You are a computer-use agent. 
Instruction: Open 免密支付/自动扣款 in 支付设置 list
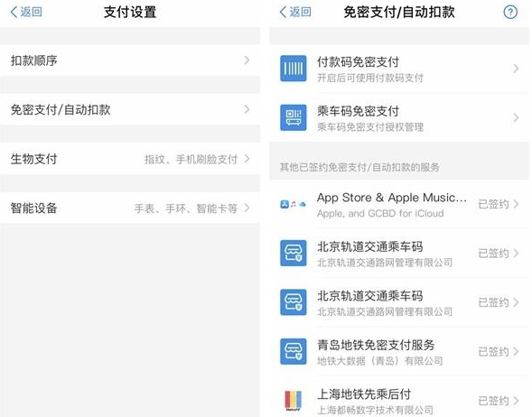(130, 109)
